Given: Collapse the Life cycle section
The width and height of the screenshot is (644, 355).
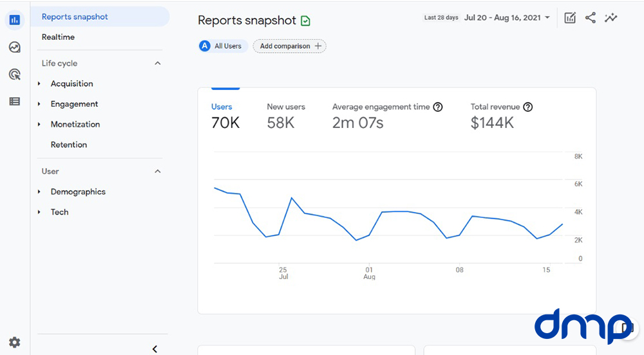Looking at the screenshot, I should [158, 64].
